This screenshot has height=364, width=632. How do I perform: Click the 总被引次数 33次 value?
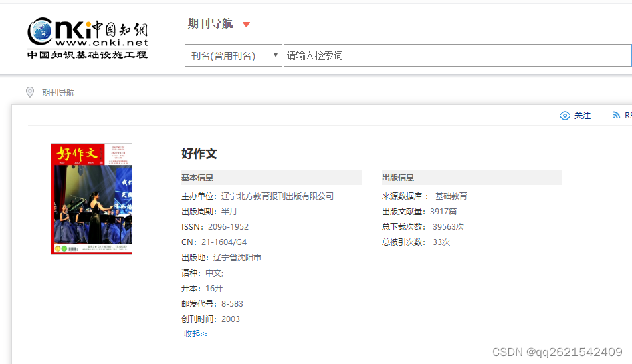(441, 242)
